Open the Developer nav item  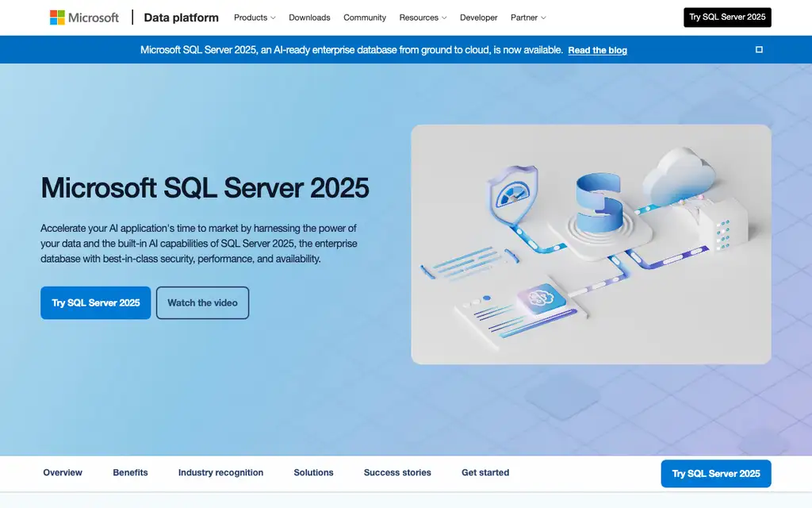click(x=478, y=17)
